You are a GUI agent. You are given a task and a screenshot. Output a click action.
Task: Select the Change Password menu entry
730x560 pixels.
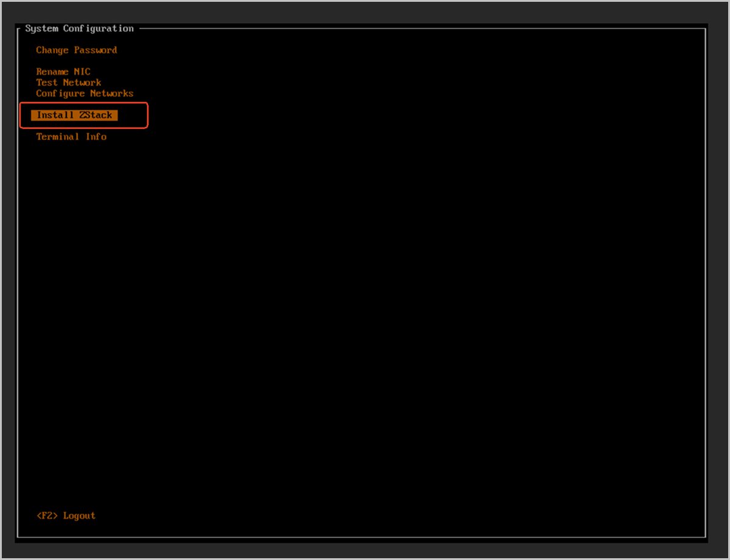[77, 50]
